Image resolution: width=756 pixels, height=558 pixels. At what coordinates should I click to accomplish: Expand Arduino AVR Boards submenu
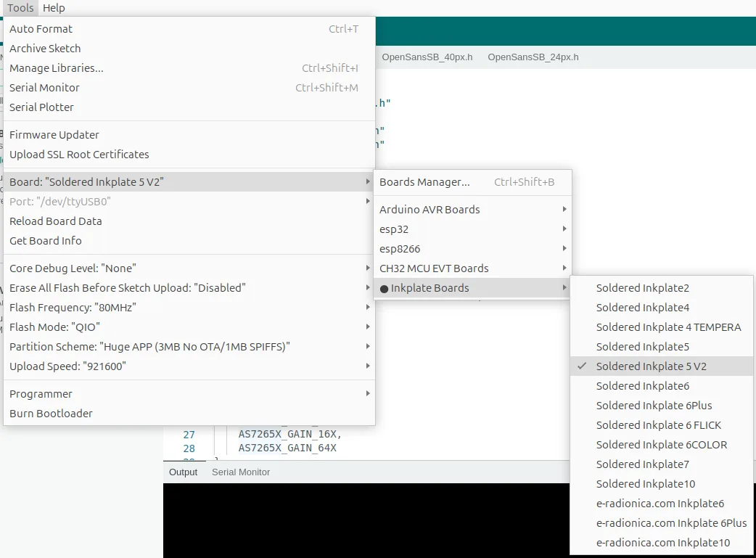pos(430,210)
